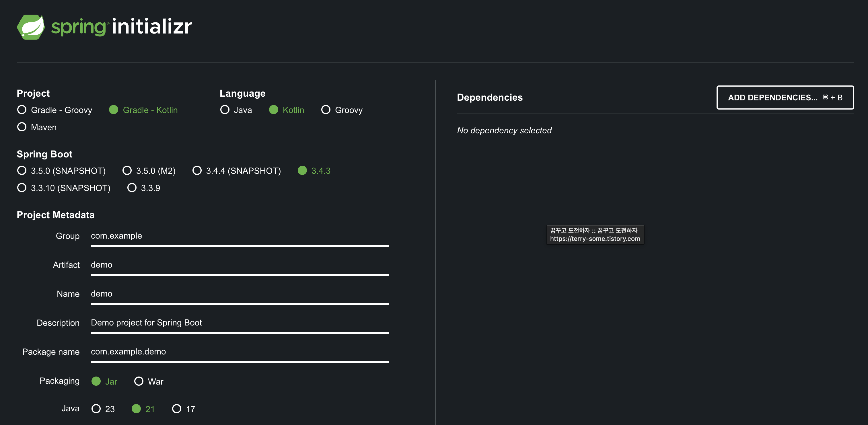Select the Gradle - Groovy project option
This screenshot has height=425, width=868.
click(x=22, y=110)
